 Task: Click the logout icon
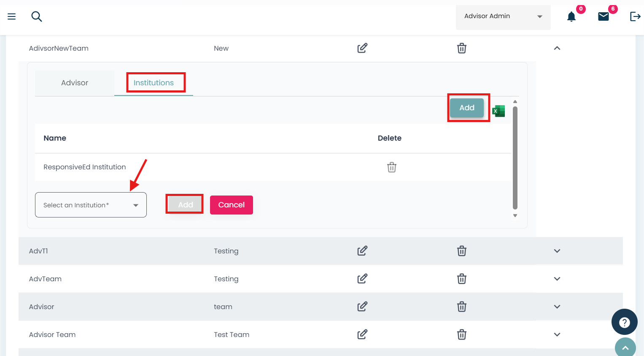[x=635, y=16]
